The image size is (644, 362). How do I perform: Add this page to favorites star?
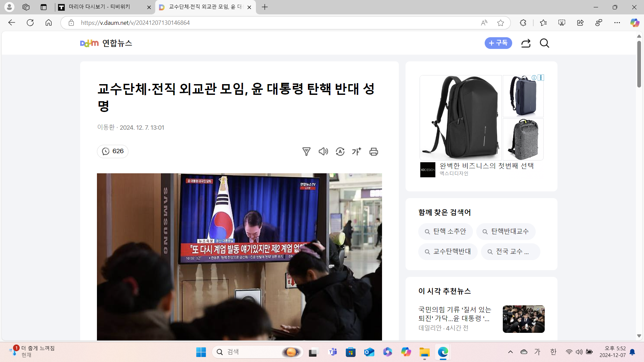(500, 23)
